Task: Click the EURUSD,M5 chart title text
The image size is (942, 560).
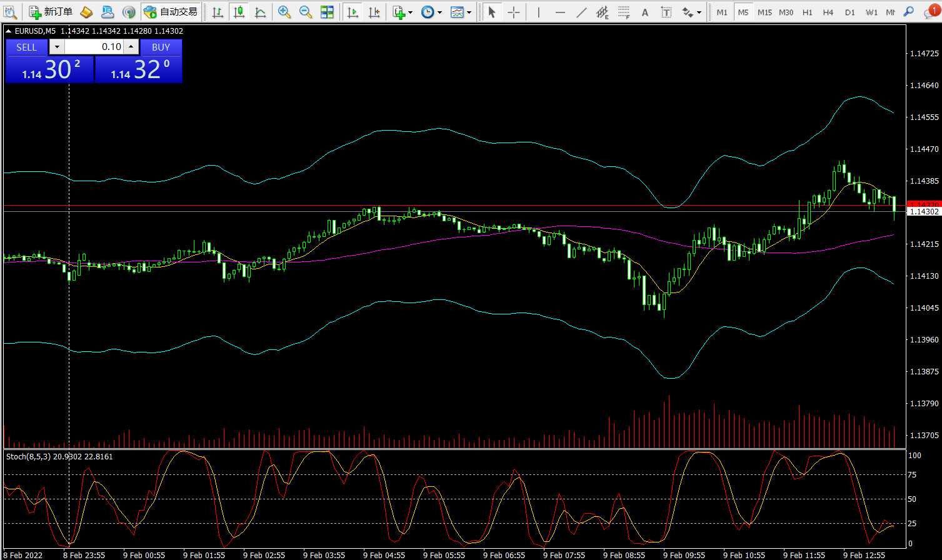Action: [36, 31]
